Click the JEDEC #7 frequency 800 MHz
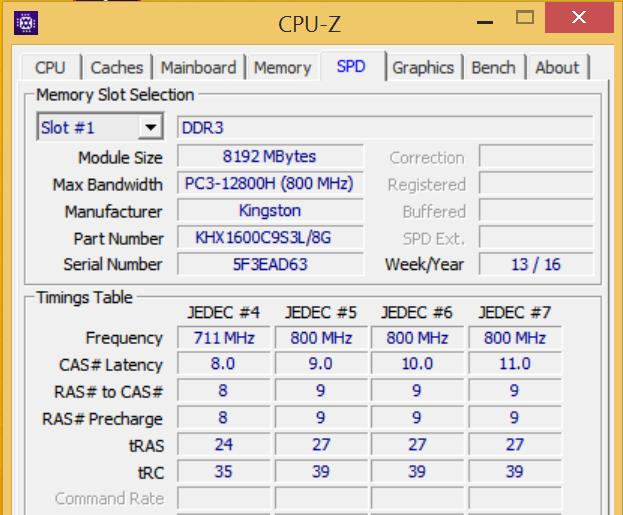The height and width of the screenshot is (515, 623). [x=515, y=338]
